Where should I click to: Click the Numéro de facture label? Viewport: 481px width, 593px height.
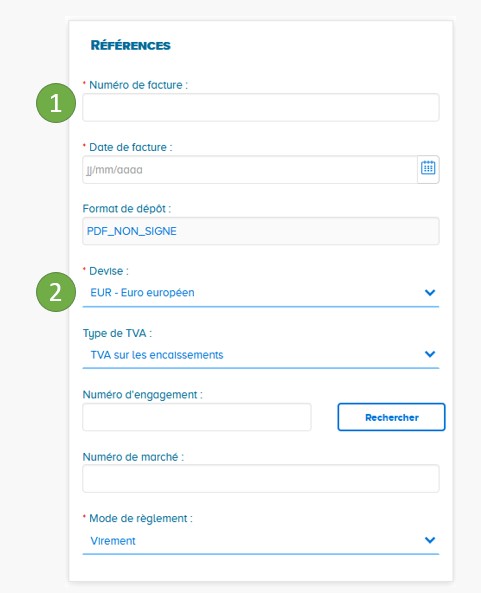point(138,85)
